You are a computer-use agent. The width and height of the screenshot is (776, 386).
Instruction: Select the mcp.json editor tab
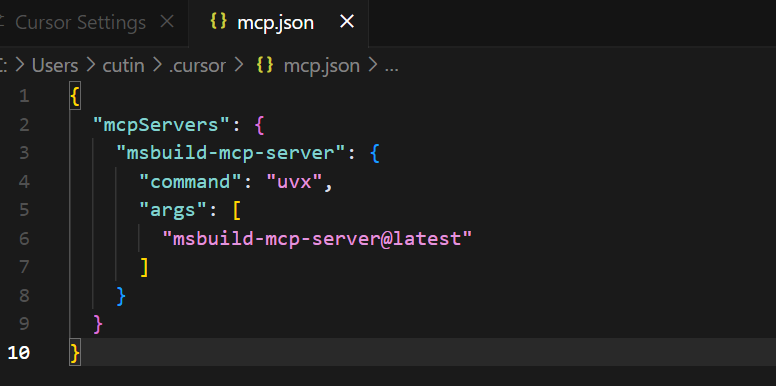(278, 23)
